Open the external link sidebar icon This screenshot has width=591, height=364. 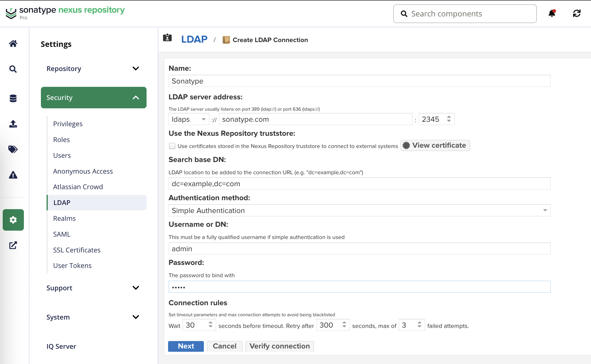13,245
